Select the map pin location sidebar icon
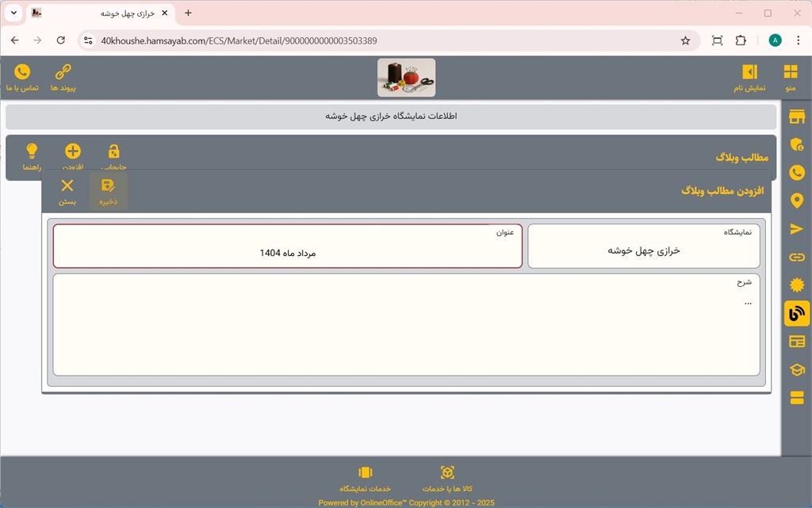The height and width of the screenshot is (508, 812). pyautogui.click(x=797, y=201)
